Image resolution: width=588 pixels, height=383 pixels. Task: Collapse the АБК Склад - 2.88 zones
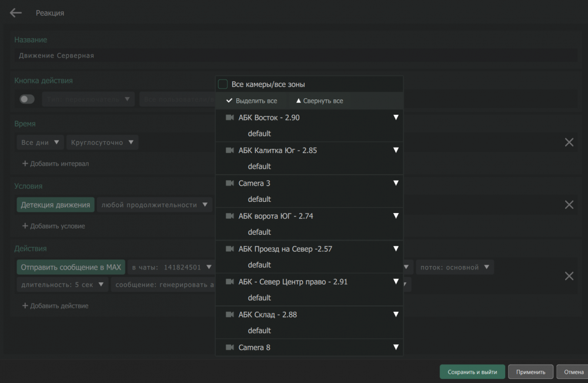coord(396,314)
